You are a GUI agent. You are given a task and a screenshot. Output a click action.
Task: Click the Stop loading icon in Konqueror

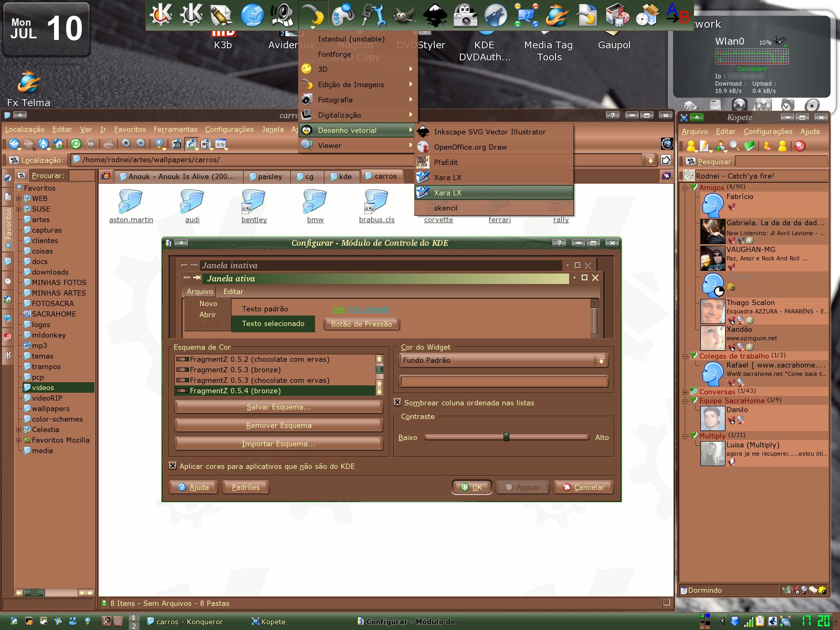point(90,143)
